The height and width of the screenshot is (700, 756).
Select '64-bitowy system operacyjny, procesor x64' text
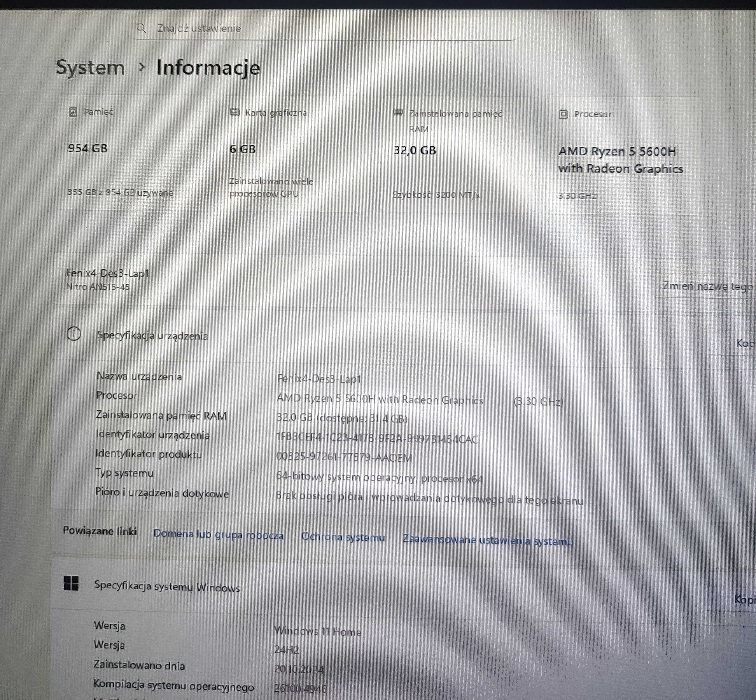point(379,478)
